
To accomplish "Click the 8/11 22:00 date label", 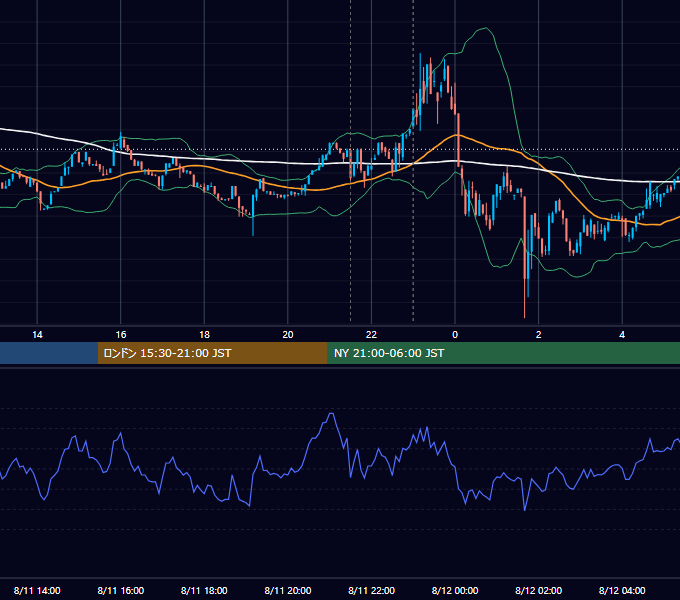I will coord(371,590).
